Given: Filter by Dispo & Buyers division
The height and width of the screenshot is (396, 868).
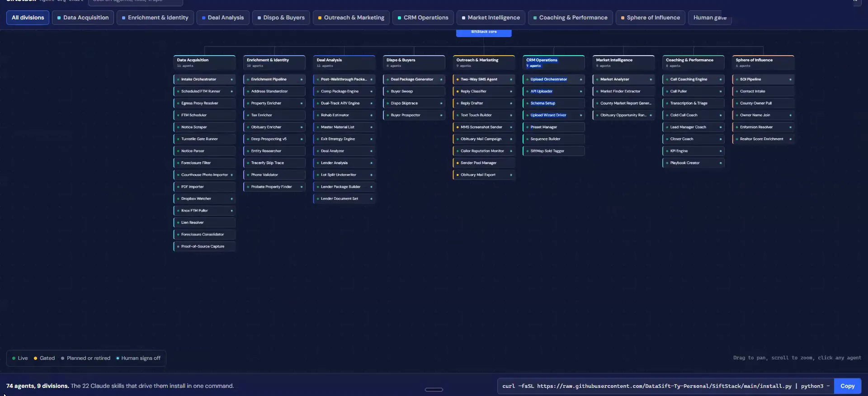Looking at the screenshot, I should [x=281, y=18].
